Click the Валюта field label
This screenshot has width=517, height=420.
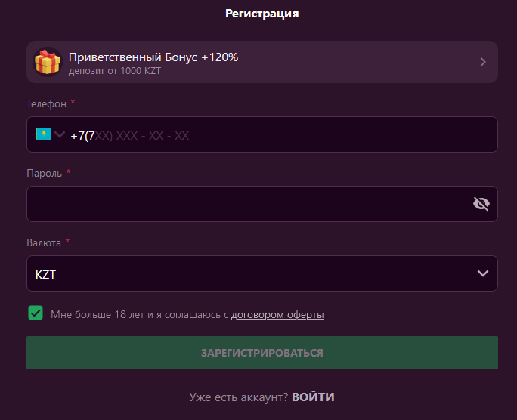pyautogui.click(x=44, y=242)
